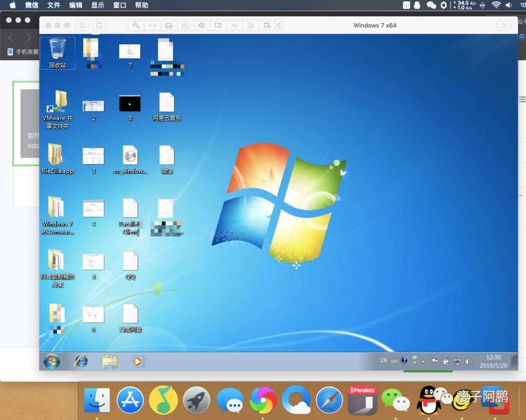Select the QQ file on Windows desktop
Screen dimensions: 526x420
[x=131, y=265]
